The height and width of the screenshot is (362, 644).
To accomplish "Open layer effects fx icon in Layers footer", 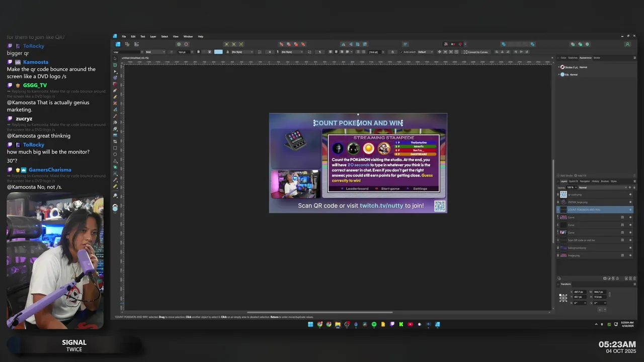I will 613,278.
